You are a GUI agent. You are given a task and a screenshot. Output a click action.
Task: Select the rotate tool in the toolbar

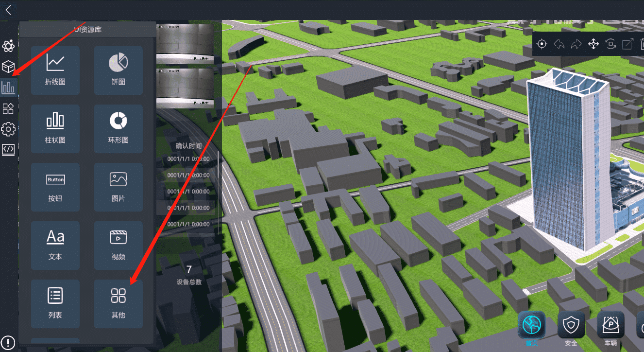[x=611, y=44]
